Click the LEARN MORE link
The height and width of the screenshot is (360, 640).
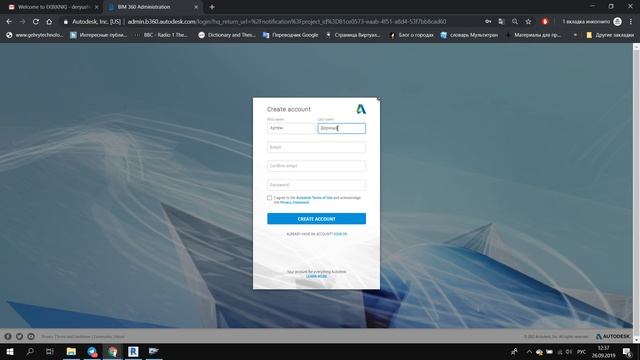tap(316, 277)
